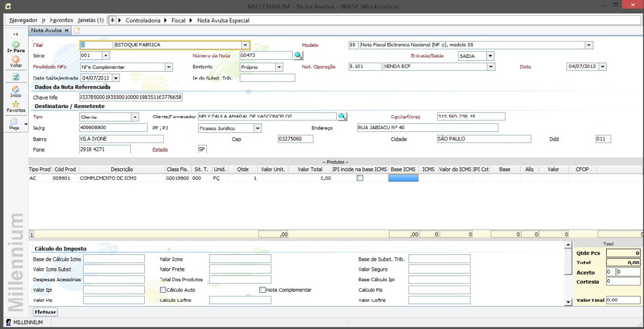The width and height of the screenshot is (644, 329).
Task: Click the Valor Final field
Action: (623, 300)
